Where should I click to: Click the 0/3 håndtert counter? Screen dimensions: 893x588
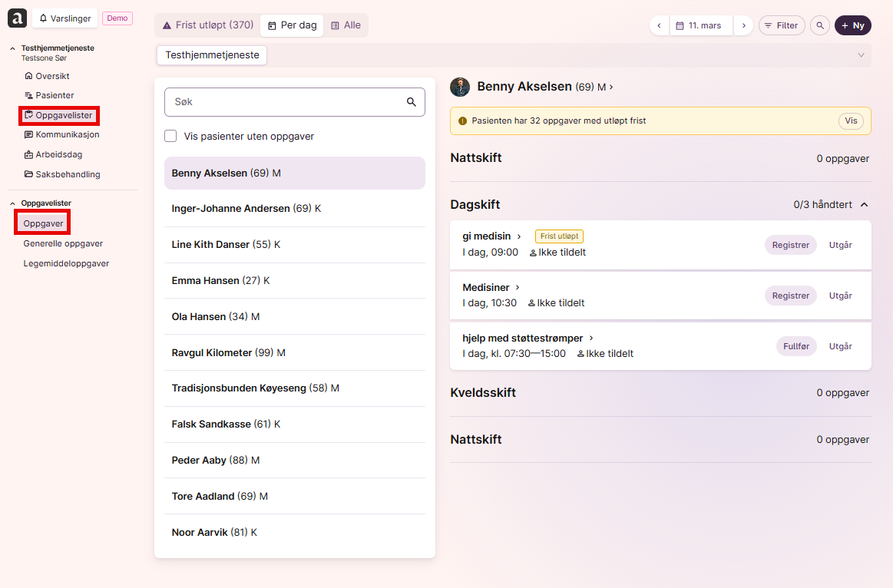point(823,204)
